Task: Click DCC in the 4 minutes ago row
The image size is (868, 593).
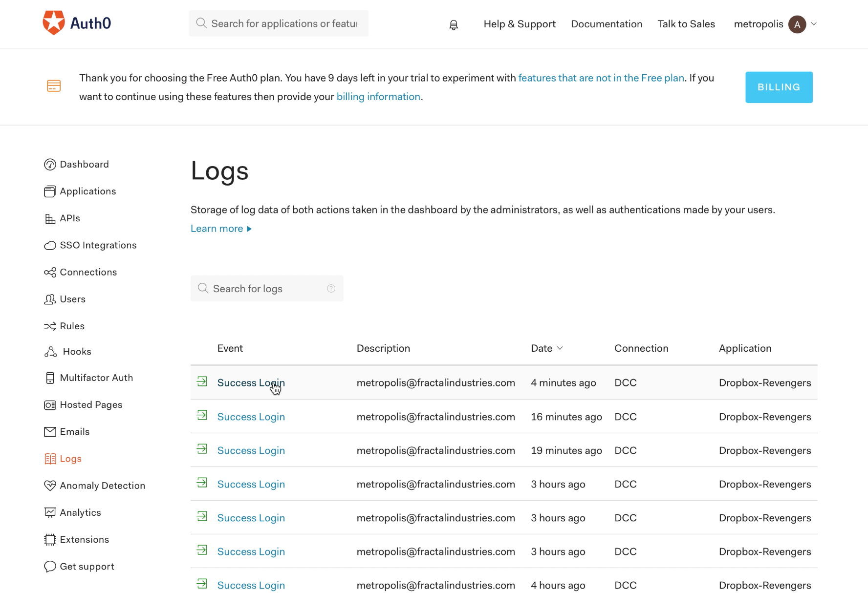Action: [626, 383]
